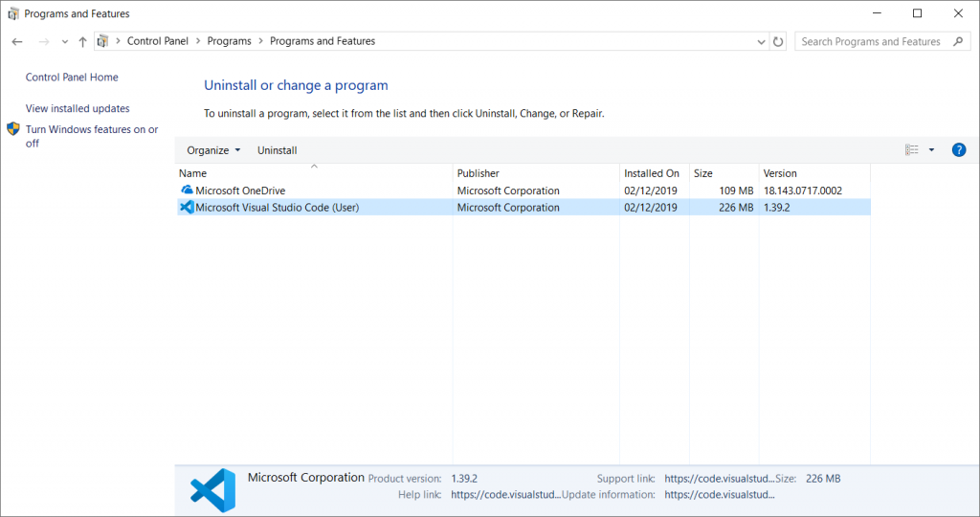This screenshot has width=980, height=517.
Task: Click the 1.39.2 version cell in list
Action: [777, 208]
